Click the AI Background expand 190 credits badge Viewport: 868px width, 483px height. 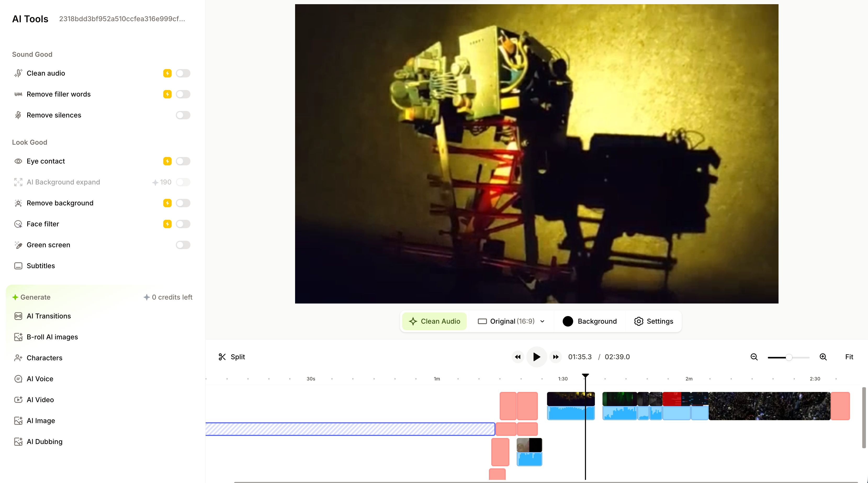coord(162,182)
